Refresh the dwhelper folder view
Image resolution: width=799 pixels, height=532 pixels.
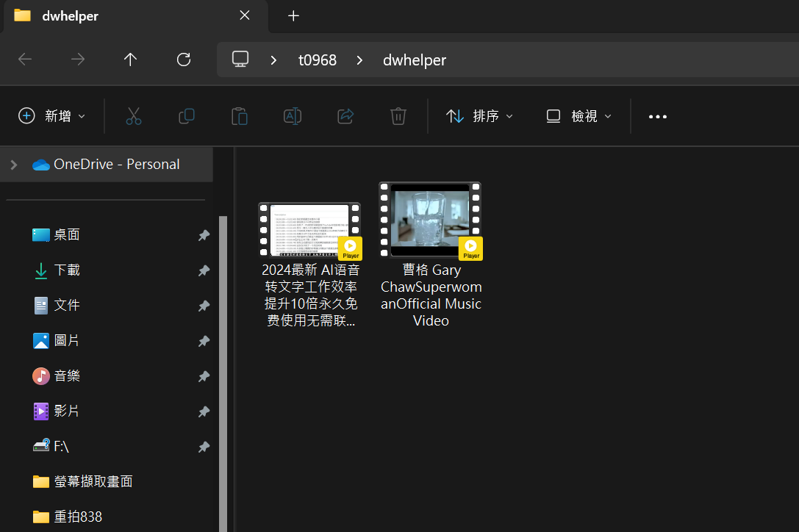tap(184, 60)
